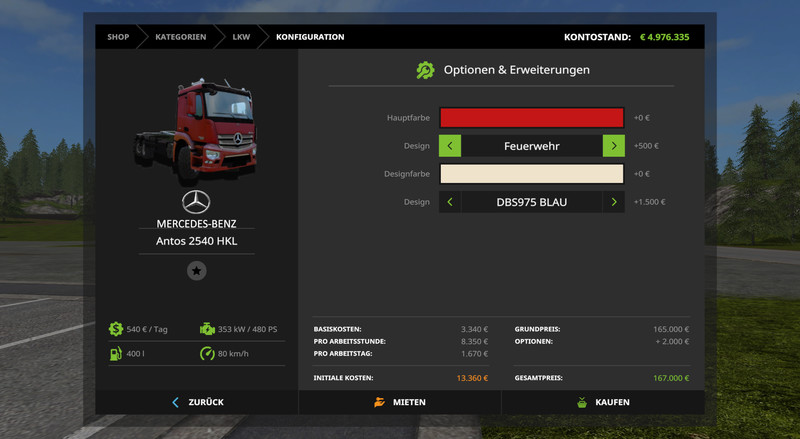Click the star favorite icon under vehicle name
The height and width of the screenshot is (439, 800).
click(197, 271)
